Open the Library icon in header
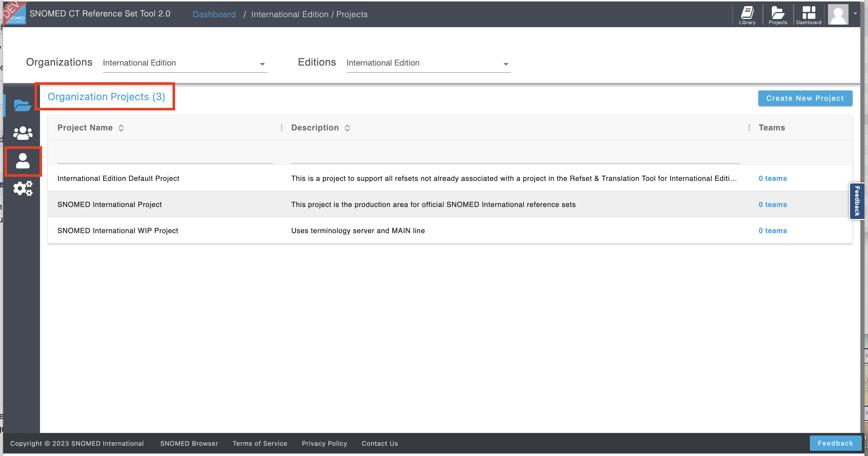Image resolution: width=868 pixels, height=456 pixels. click(x=747, y=15)
